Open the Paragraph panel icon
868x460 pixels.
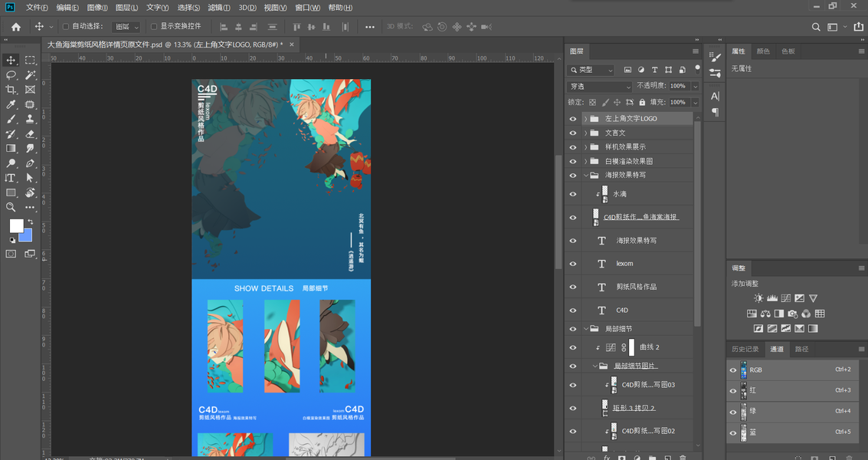click(716, 112)
